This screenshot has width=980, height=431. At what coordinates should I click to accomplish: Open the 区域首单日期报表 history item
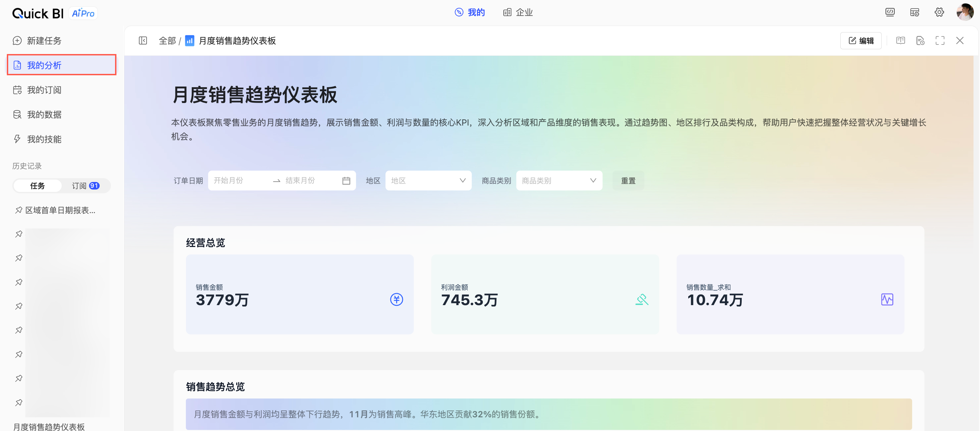coord(60,210)
